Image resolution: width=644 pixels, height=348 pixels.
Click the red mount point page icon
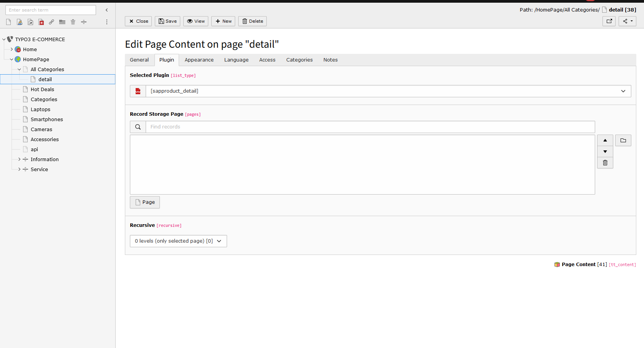pyautogui.click(x=41, y=22)
